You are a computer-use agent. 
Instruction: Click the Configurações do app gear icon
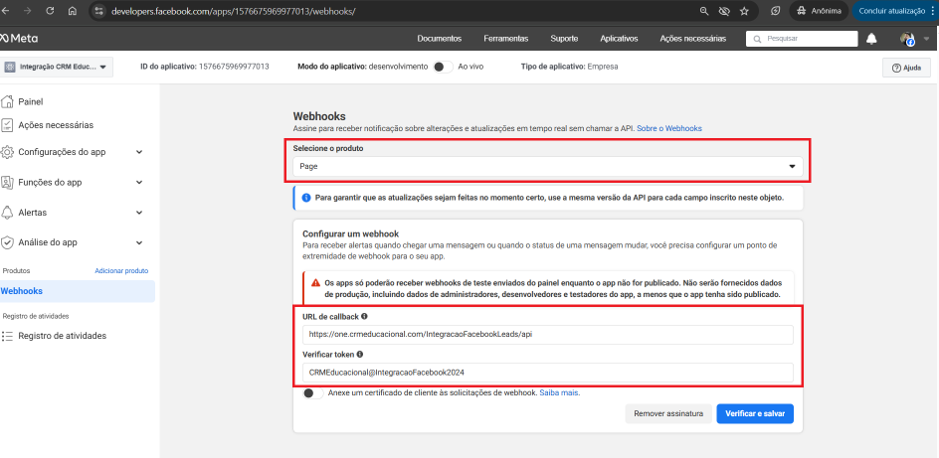(x=7, y=152)
